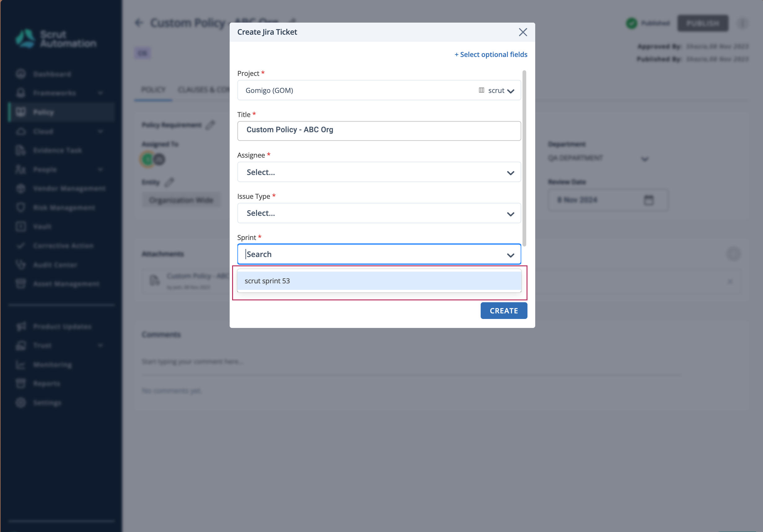
Task: Click the edit pencil next to Policy Requirement
Action: coord(210,125)
